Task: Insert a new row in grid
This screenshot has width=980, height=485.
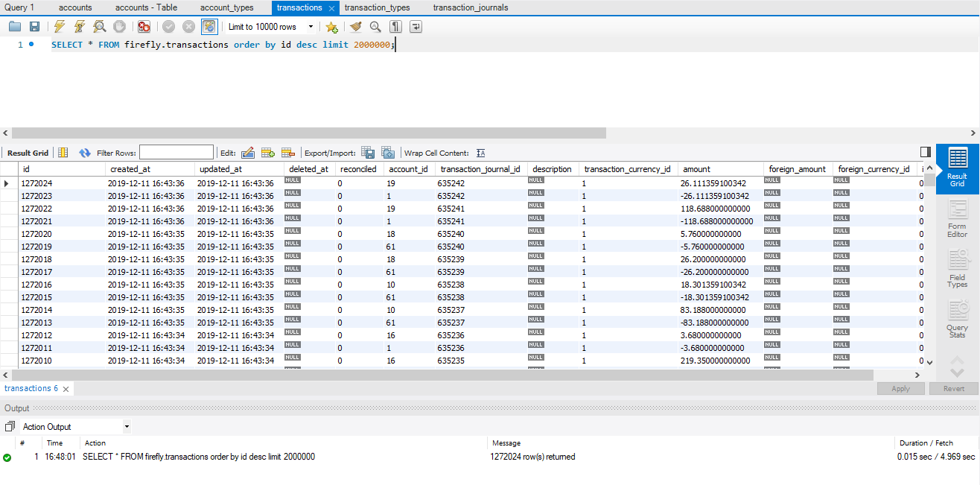Action: click(x=268, y=153)
